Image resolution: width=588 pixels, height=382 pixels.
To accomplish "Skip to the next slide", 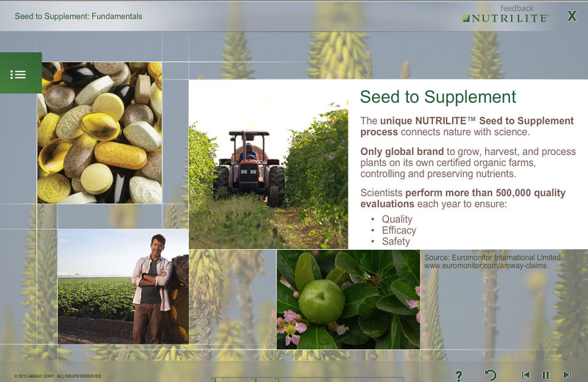I will [x=567, y=375].
